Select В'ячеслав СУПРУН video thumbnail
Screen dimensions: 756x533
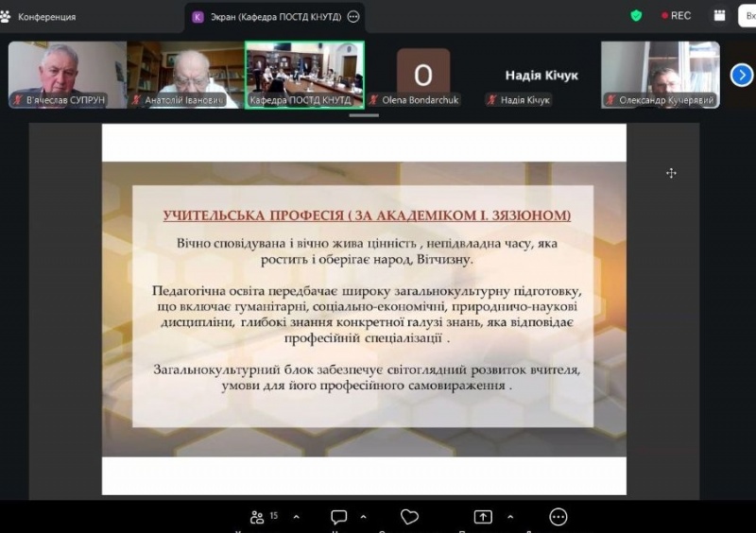click(67, 74)
